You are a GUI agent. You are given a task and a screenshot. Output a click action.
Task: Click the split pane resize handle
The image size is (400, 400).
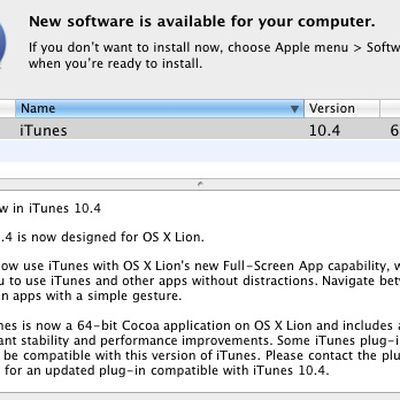[200, 184]
